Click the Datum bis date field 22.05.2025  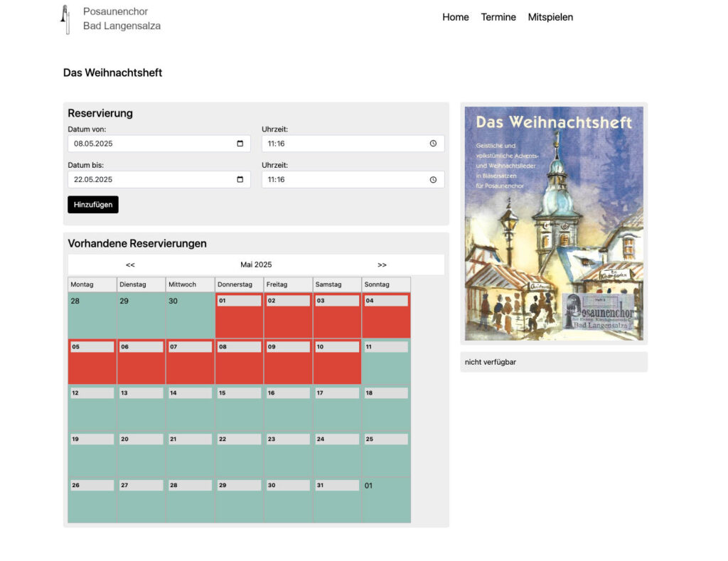[159, 180]
